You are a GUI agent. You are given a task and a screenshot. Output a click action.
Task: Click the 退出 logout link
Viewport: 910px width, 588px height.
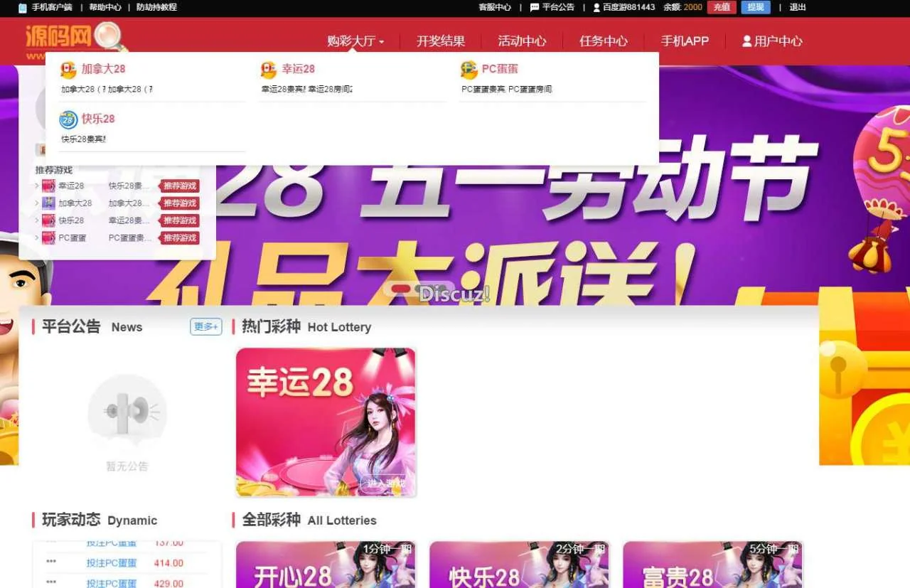coord(798,8)
